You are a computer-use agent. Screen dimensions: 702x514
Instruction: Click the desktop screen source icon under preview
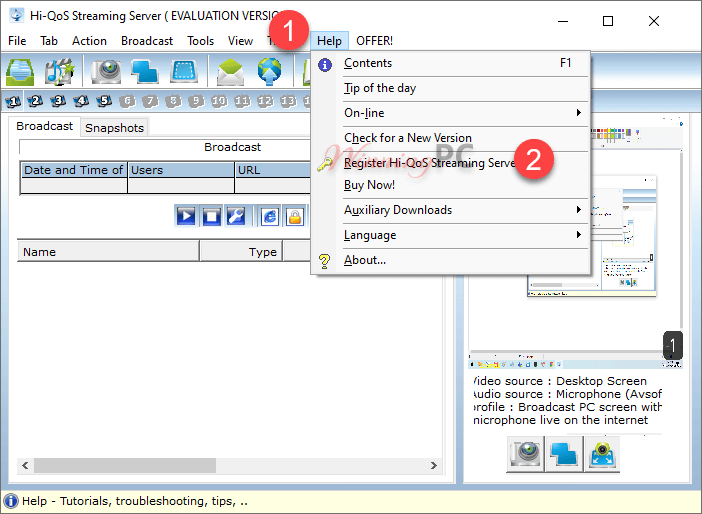tap(564, 454)
